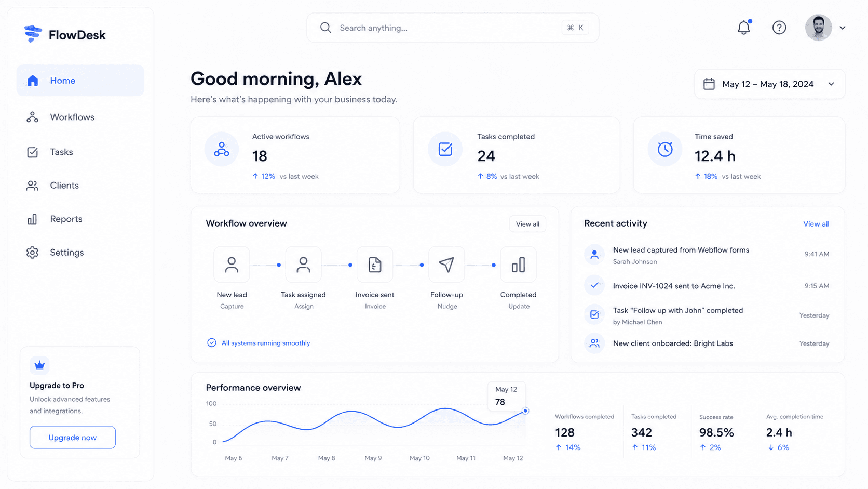Click the May 12 chart data point
The image size is (868, 489).
(x=525, y=411)
